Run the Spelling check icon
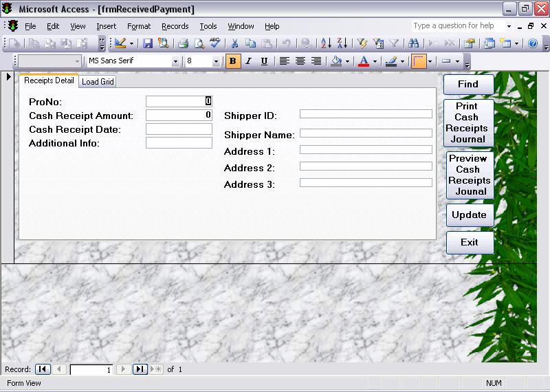 215,43
